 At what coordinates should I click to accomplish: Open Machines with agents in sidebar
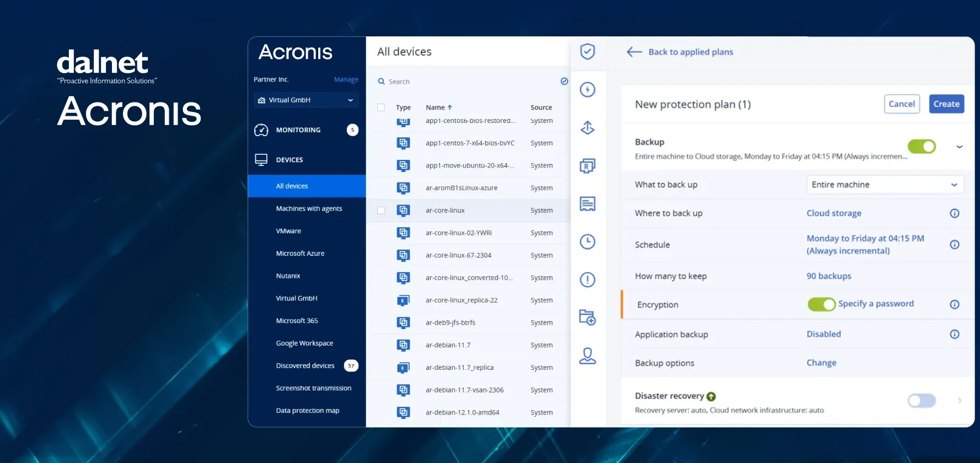tap(309, 208)
